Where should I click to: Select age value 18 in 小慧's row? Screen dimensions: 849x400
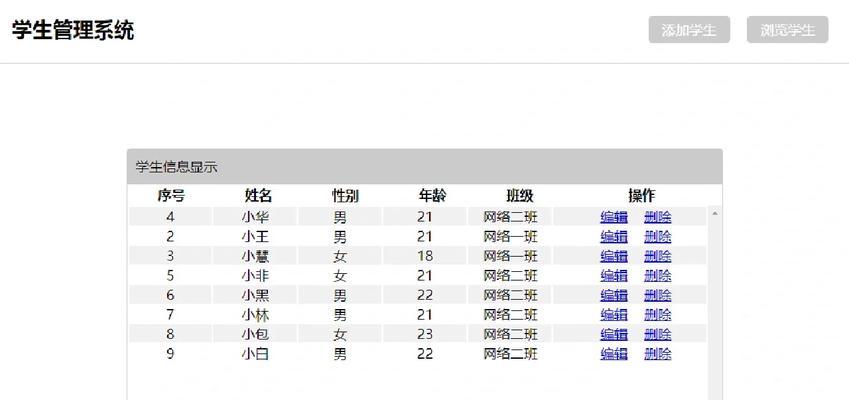[425, 256]
